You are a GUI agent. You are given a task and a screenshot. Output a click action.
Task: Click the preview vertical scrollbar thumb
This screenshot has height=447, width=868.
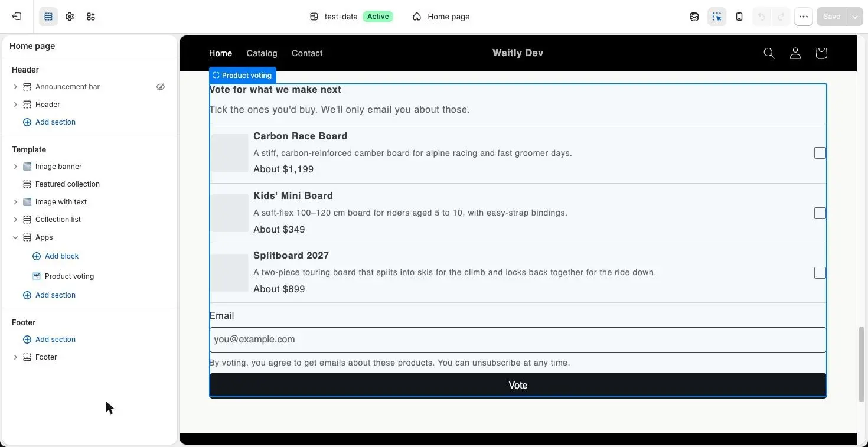862,364
